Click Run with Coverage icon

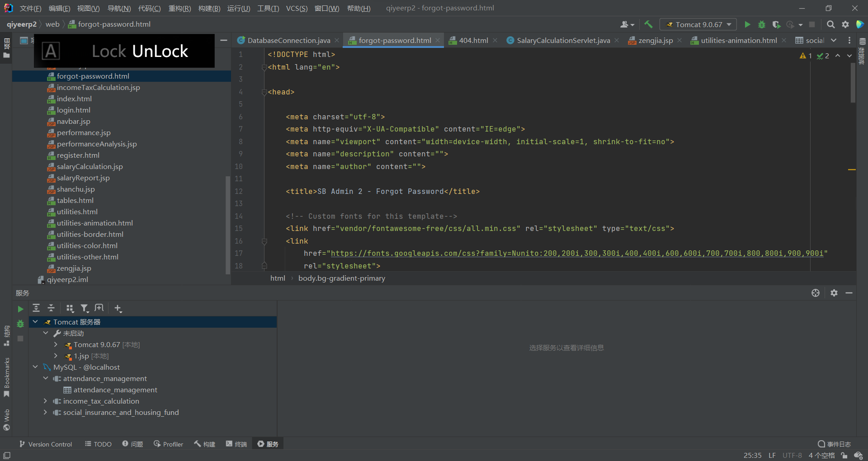(776, 24)
